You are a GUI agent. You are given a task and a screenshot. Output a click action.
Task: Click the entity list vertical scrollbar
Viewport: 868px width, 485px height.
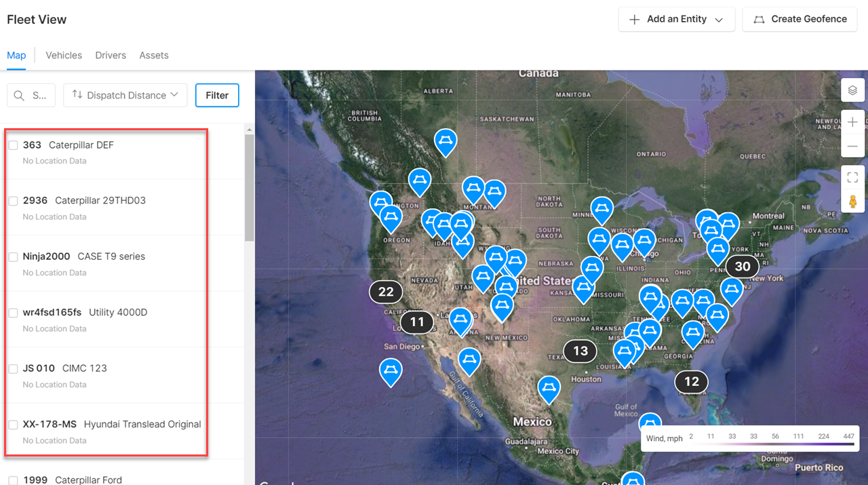point(250,188)
